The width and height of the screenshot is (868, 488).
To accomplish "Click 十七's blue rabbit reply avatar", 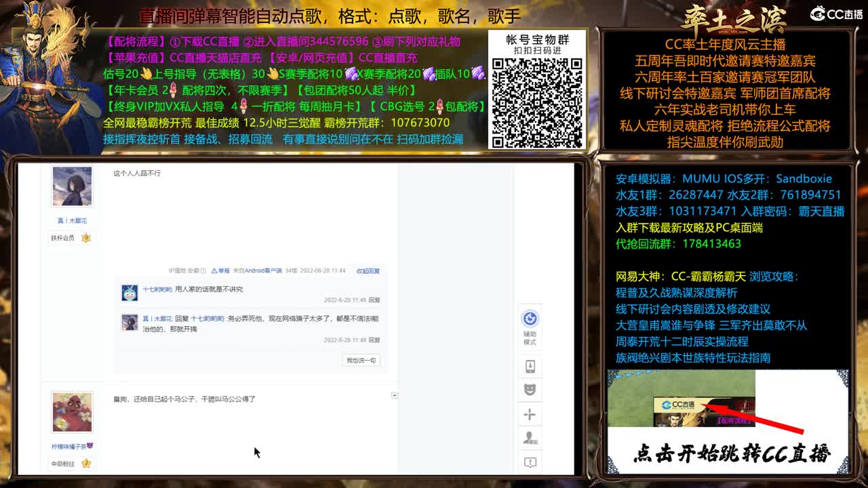I will point(130,293).
